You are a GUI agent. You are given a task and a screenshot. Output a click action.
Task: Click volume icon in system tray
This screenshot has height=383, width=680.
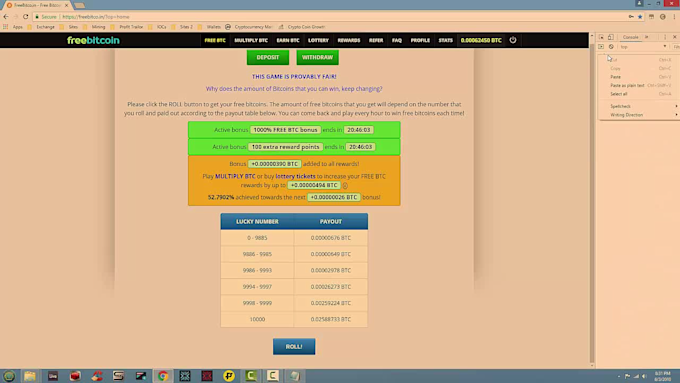click(644, 376)
